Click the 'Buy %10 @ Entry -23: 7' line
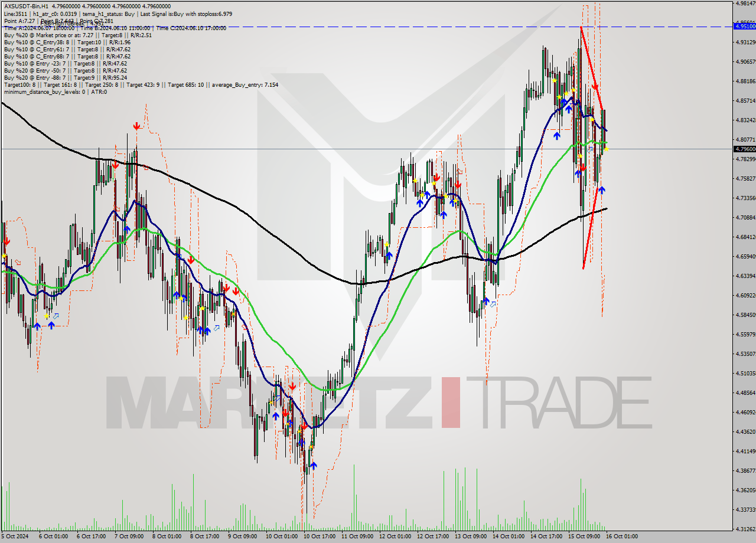756x543 pixels. pyautogui.click(x=65, y=64)
